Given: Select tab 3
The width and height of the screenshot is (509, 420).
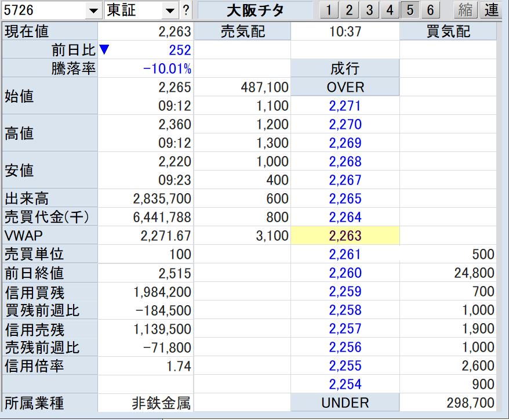Looking at the screenshot, I should tap(369, 10).
